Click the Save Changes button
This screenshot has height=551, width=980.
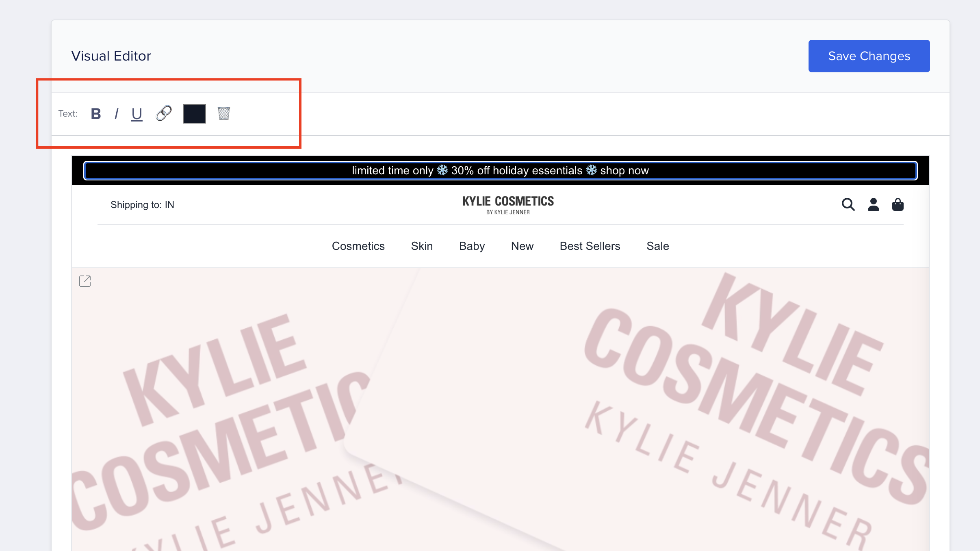coord(869,56)
